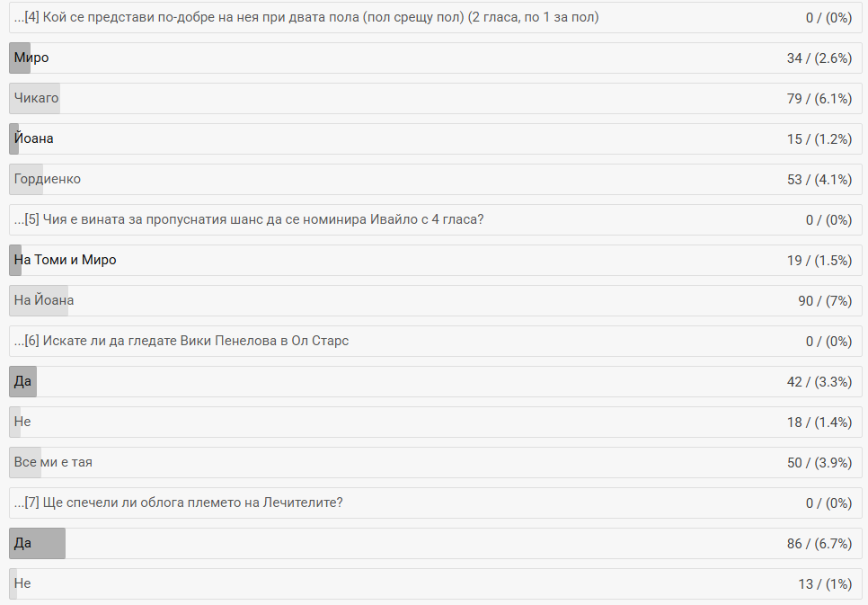868x605 pixels.
Task: Pick the Йоана poll option
Action: click(x=34, y=138)
